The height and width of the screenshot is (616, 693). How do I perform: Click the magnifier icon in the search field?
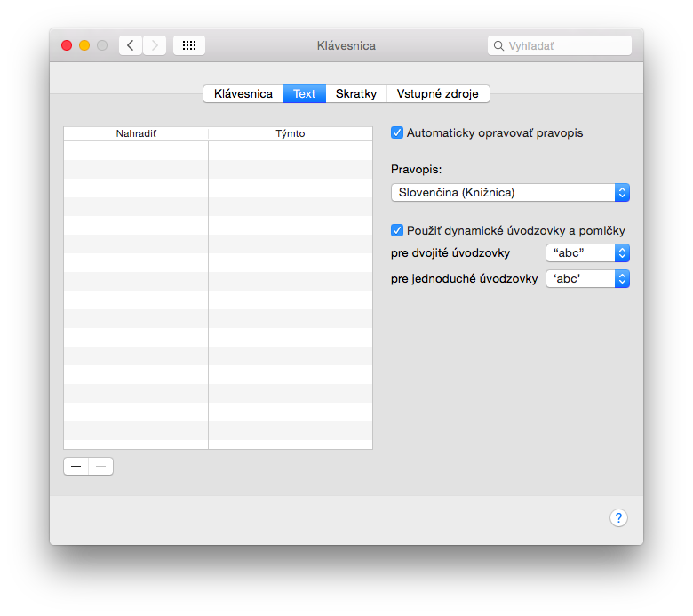498,45
